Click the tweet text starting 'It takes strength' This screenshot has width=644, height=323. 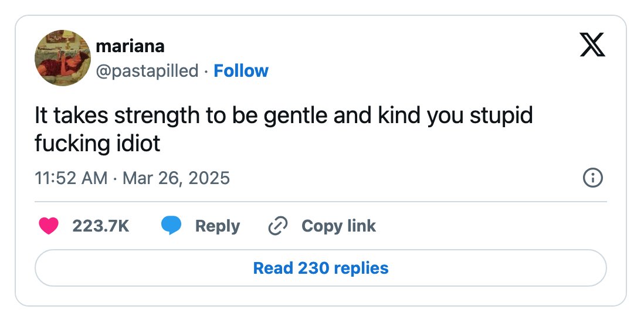click(x=283, y=129)
